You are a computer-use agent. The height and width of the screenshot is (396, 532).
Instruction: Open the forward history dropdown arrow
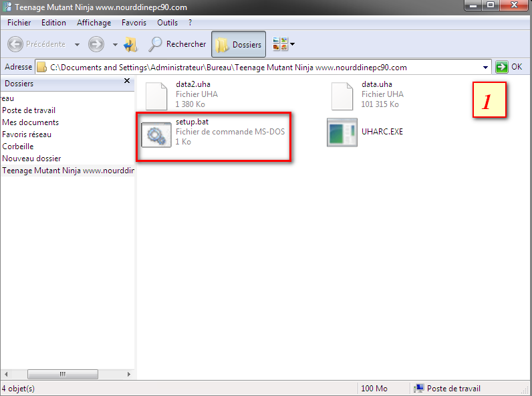115,45
